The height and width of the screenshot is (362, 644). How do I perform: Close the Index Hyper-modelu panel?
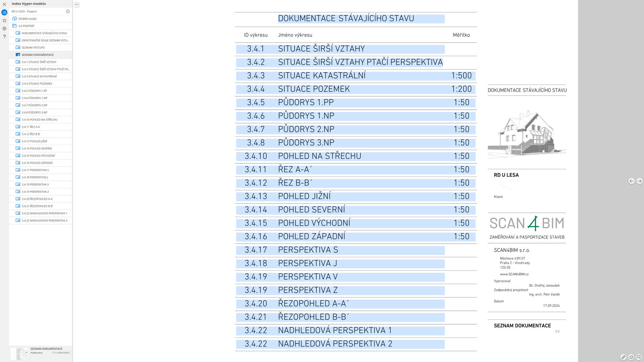pos(4,4)
